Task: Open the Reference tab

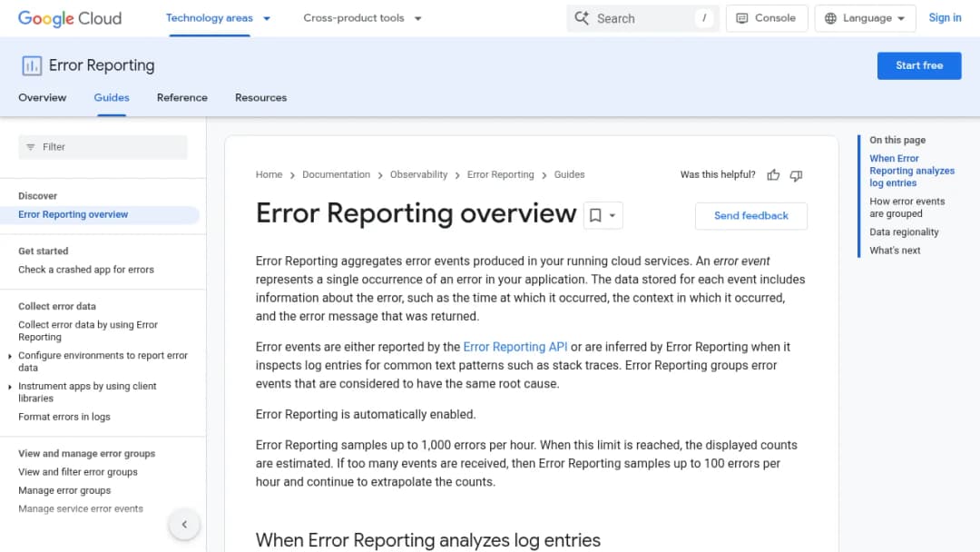Action: [181, 97]
